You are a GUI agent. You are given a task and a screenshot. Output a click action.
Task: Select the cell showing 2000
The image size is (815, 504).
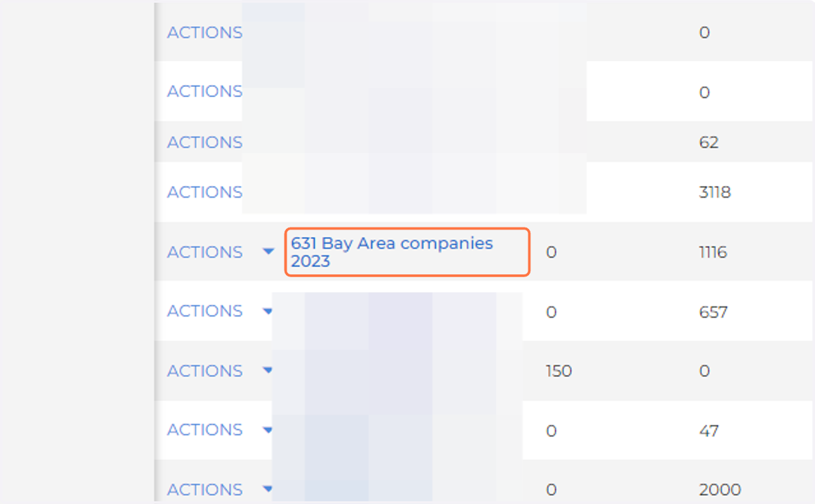[x=720, y=490]
